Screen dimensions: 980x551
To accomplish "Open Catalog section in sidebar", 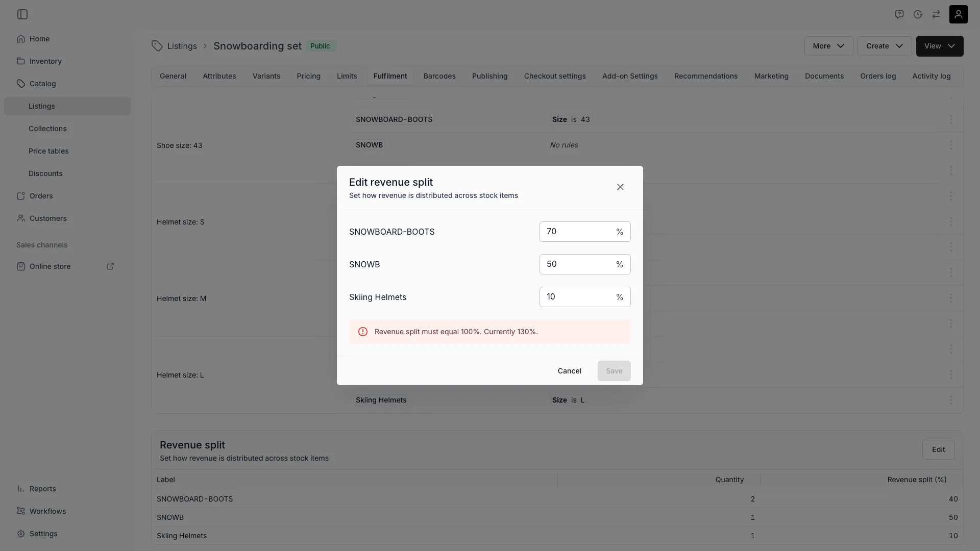I will pos(67,84).
